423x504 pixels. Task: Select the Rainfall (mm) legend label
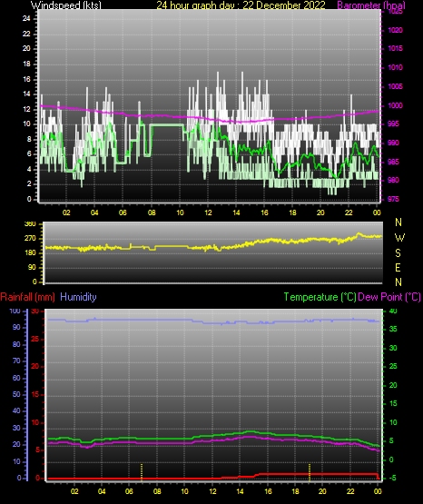[x=27, y=297]
